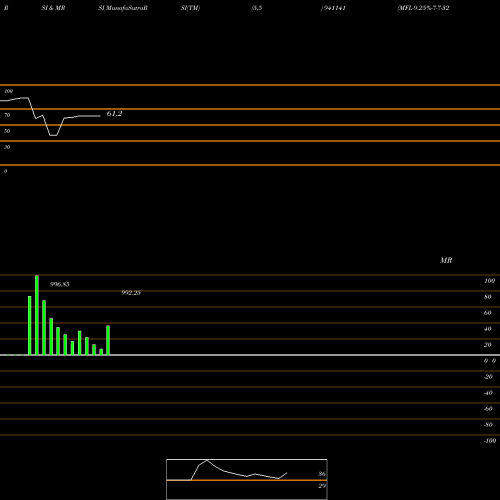Open the small boxed line chart thumbnail
The image size is (500, 500).
(x=247, y=479)
